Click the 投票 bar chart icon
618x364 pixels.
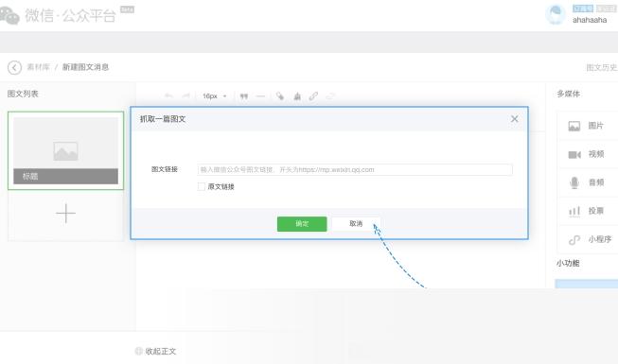pyautogui.click(x=574, y=211)
